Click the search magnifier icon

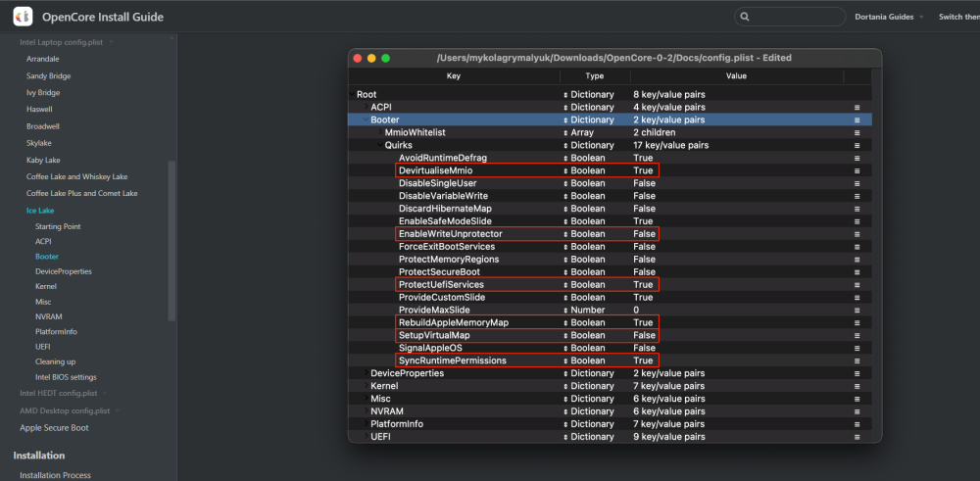click(x=745, y=17)
